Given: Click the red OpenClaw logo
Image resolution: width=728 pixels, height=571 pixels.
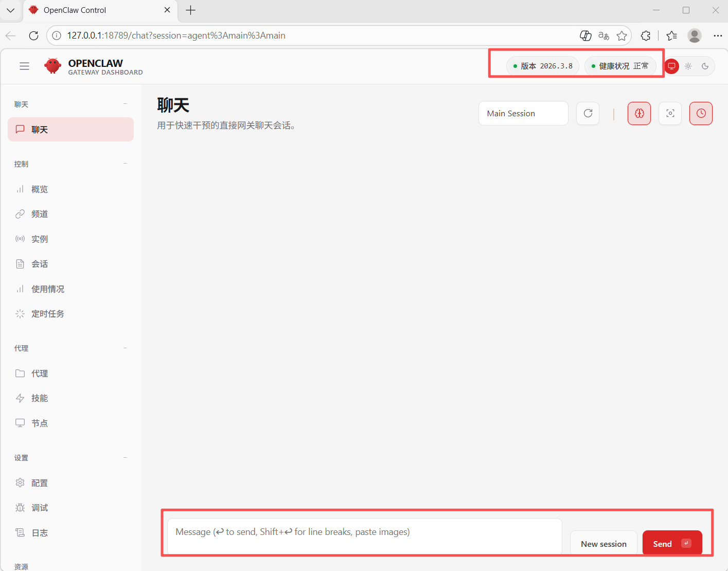Looking at the screenshot, I should tap(52, 66).
